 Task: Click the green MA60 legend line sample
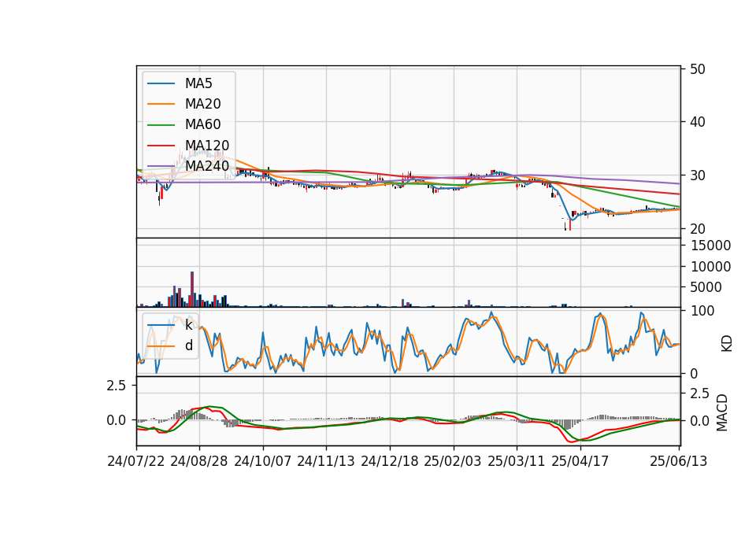[161, 125]
